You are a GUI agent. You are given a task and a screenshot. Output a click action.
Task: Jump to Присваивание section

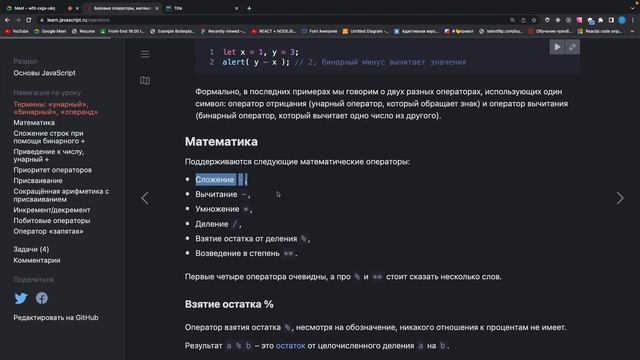click(38, 180)
